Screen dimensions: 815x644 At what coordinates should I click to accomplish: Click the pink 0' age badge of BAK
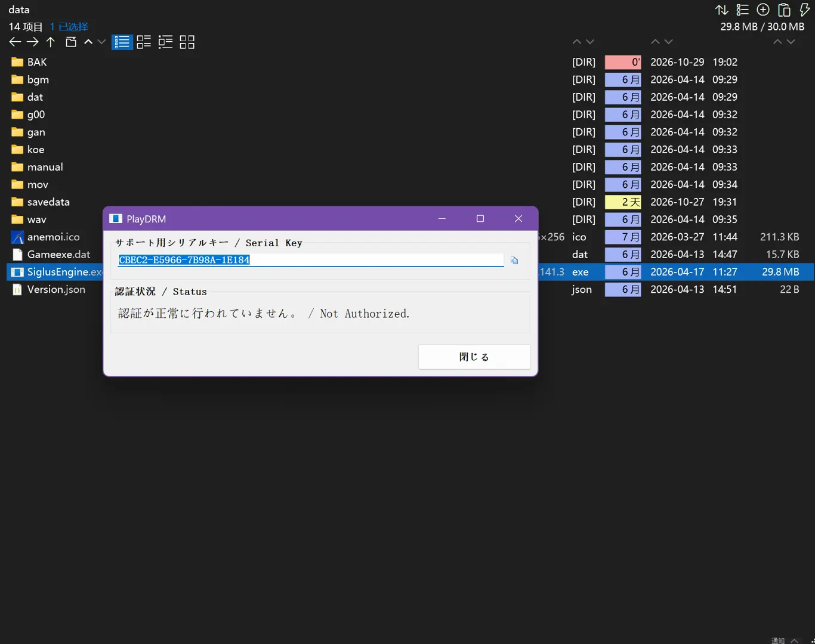pos(623,62)
